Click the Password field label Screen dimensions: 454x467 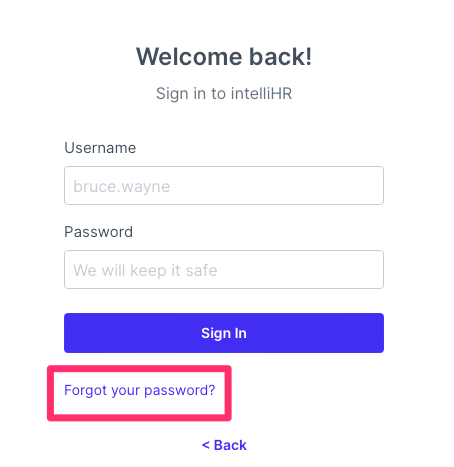98,232
